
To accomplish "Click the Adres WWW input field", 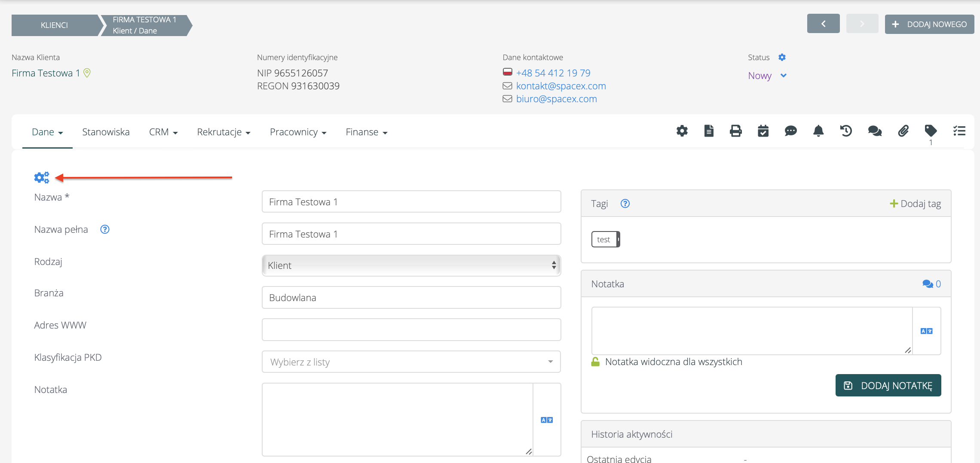I will coord(411,329).
